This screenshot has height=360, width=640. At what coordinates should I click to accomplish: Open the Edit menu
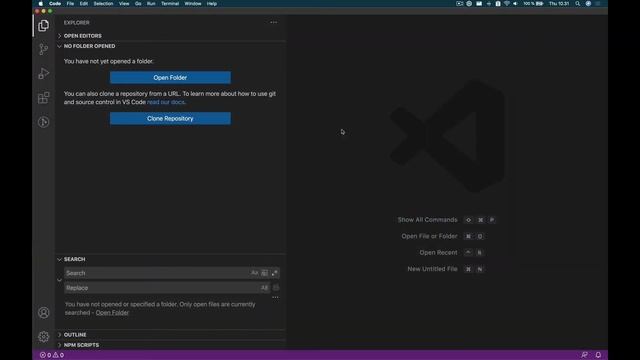(84, 4)
